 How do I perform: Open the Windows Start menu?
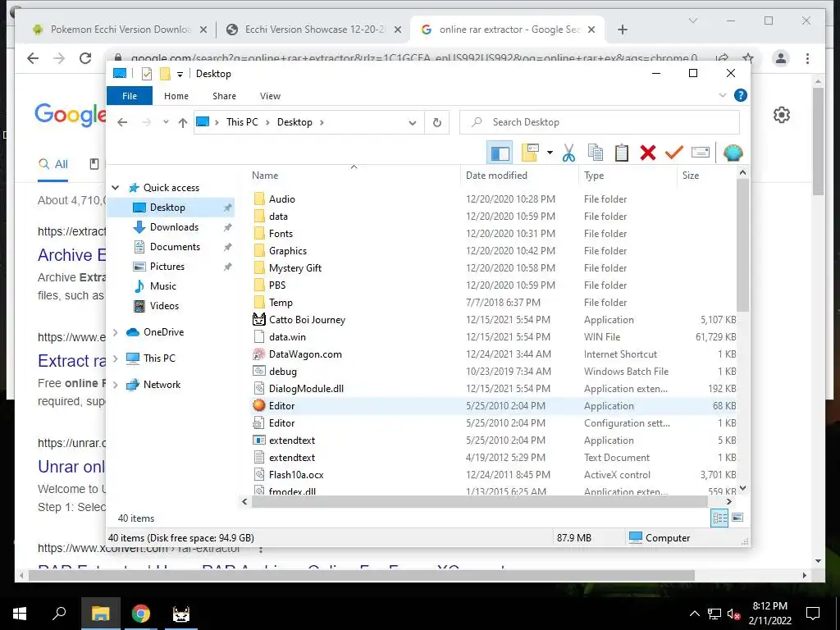pos(20,614)
